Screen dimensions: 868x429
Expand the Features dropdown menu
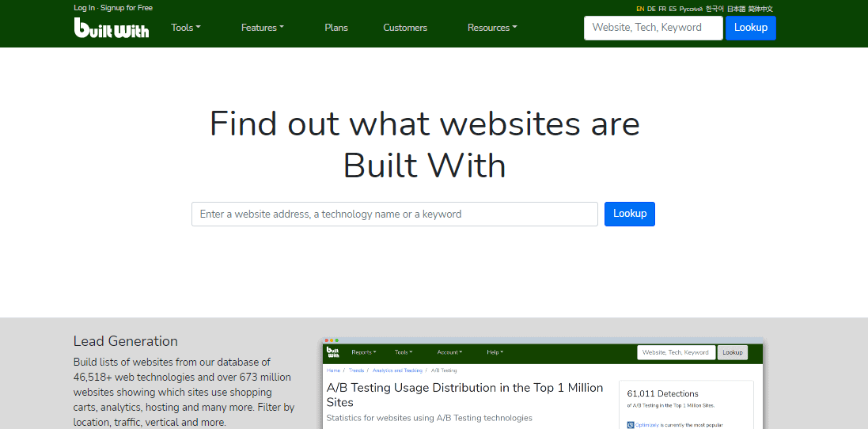[x=263, y=28]
